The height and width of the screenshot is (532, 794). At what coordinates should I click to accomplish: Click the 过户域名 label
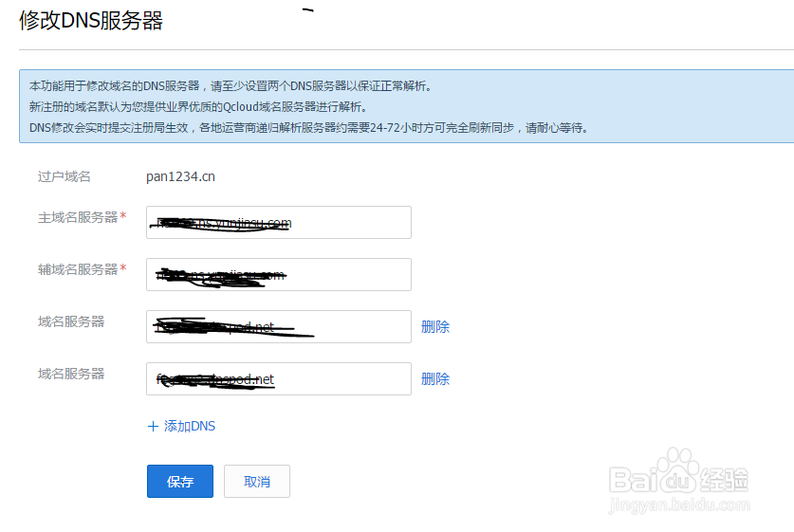point(65,176)
